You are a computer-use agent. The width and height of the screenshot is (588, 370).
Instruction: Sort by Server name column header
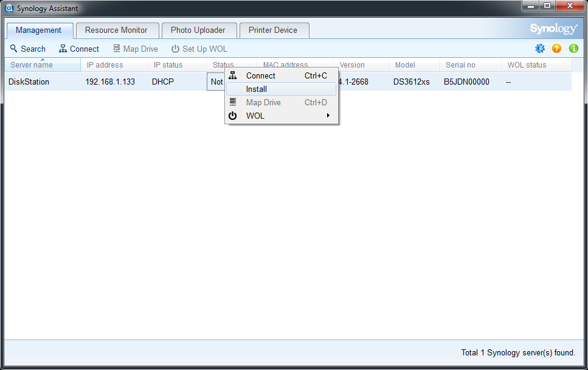[x=32, y=65]
